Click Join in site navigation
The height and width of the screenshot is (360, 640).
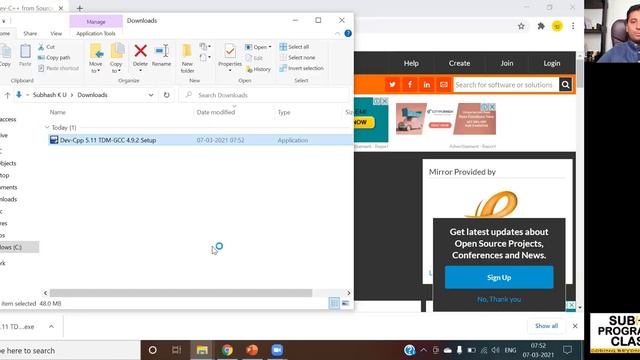coord(507,63)
